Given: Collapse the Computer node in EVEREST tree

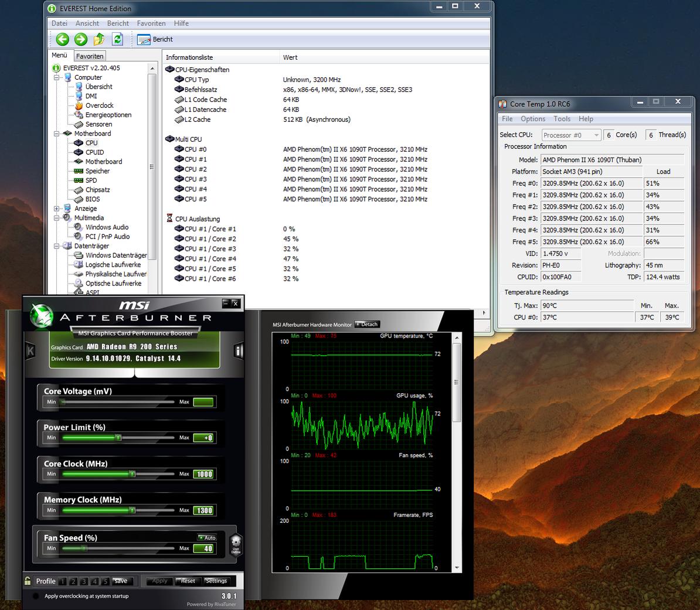Looking at the screenshot, I should click(57, 78).
